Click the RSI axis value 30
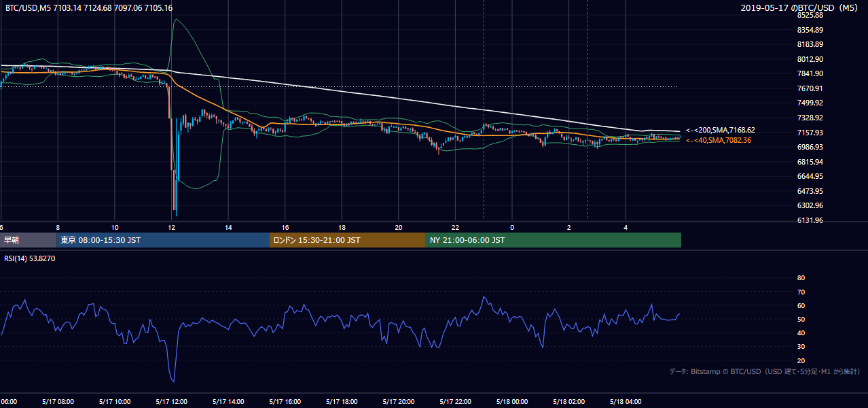Viewport: 868px width, 408px height. tap(801, 347)
